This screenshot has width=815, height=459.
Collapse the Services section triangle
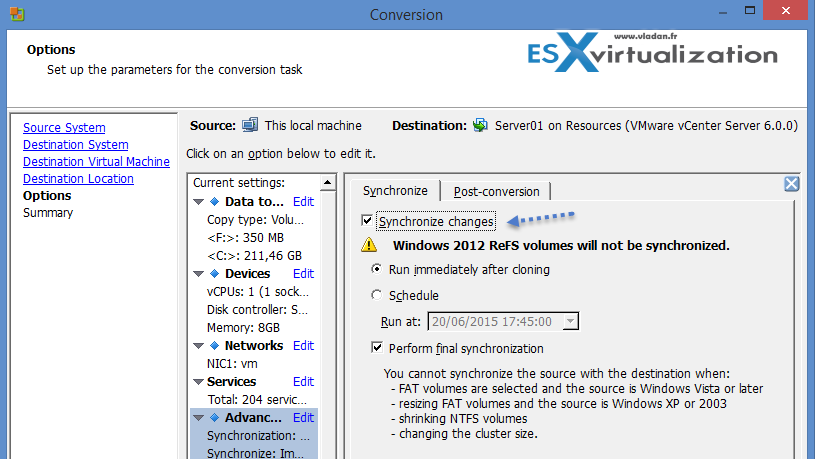199,382
